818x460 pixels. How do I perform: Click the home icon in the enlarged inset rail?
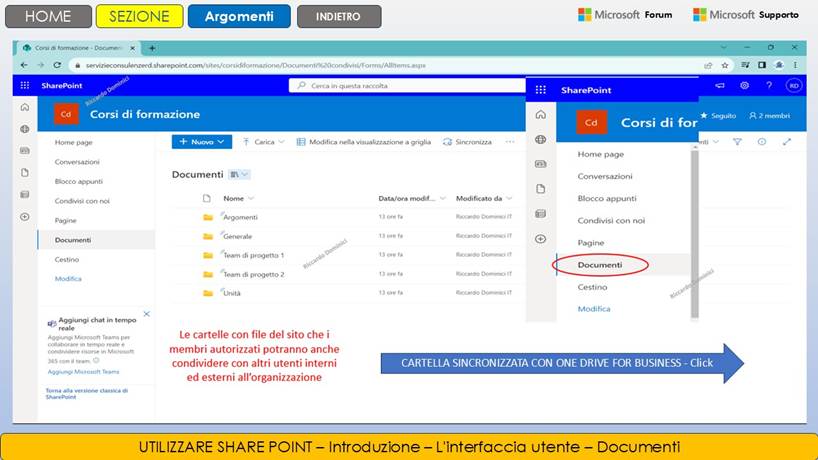coord(540,114)
